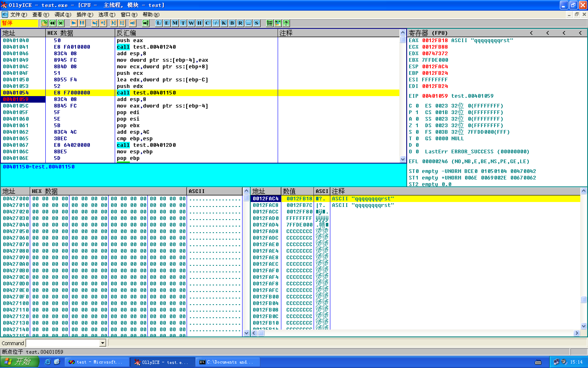
Task: Open debugging options with the list icon
Action: coord(270,23)
